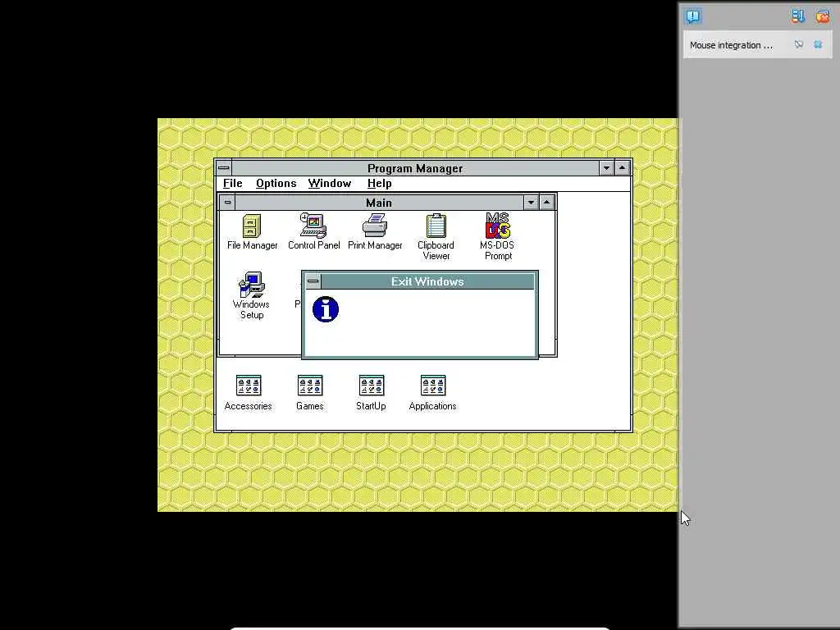Open Exit Windows dialog control-menu box
Image resolution: width=840 pixels, height=630 pixels.
[x=313, y=281]
